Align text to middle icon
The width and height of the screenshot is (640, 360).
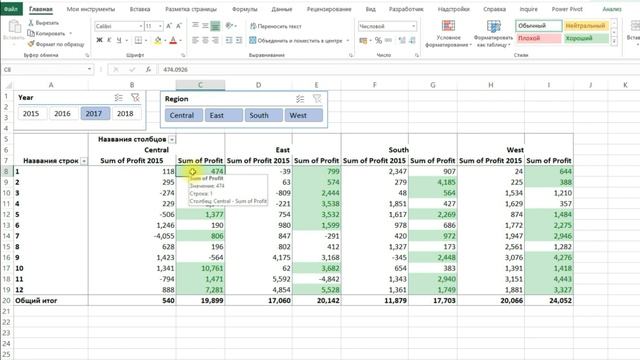[205, 26]
